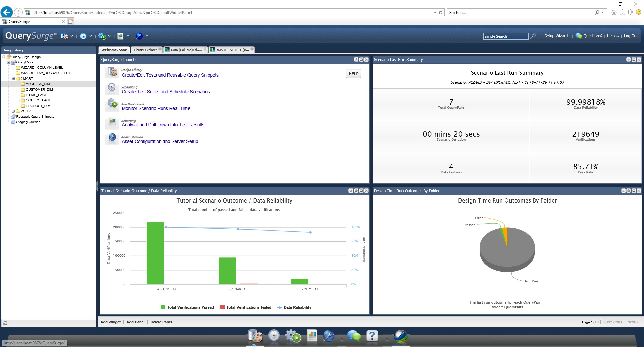Open Scheduling clock in the bottom dock
This screenshot has width=644, height=347.
click(274, 335)
